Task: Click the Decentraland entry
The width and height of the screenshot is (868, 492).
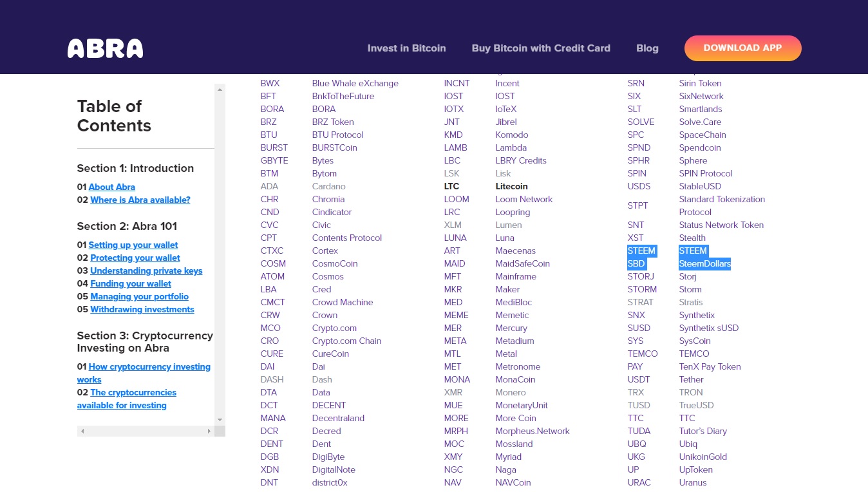Action: pos(338,418)
